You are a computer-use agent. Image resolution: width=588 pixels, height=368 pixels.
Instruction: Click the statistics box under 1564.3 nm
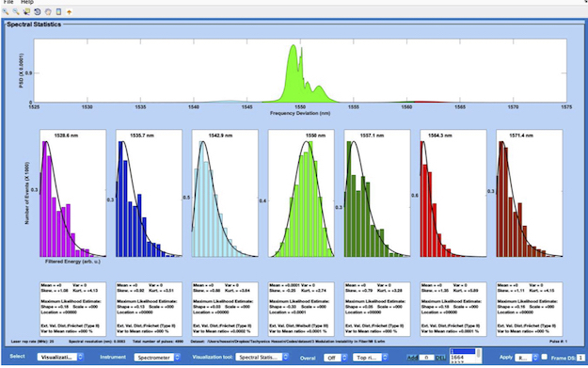(x=453, y=309)
